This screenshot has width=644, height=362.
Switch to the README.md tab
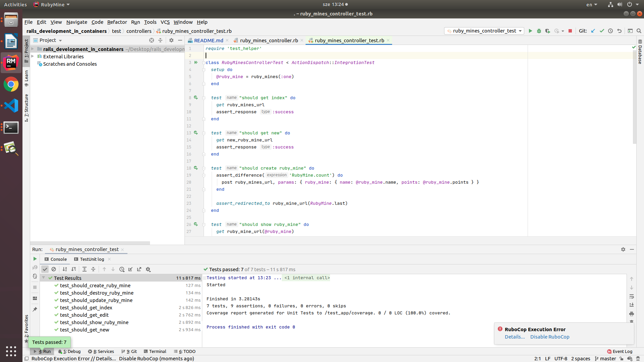pyautogui.click(x=208, y=40)
